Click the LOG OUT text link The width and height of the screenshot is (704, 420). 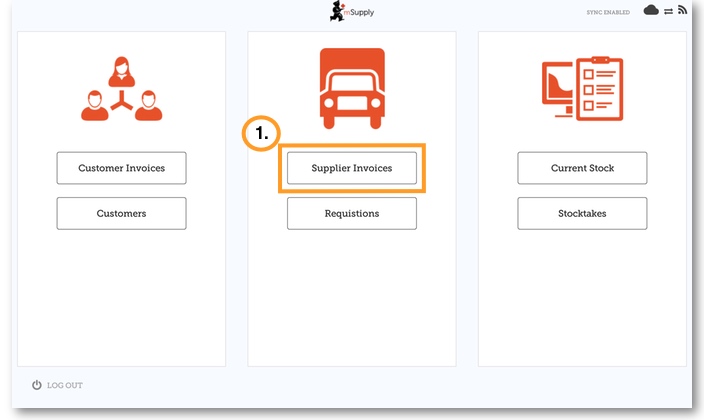pos(65,385)
